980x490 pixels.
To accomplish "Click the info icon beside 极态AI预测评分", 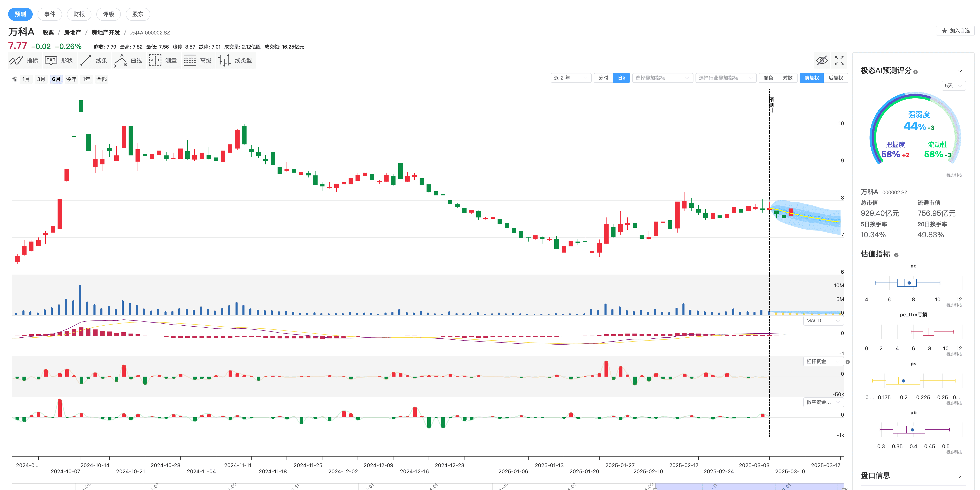I will point(915,71).
